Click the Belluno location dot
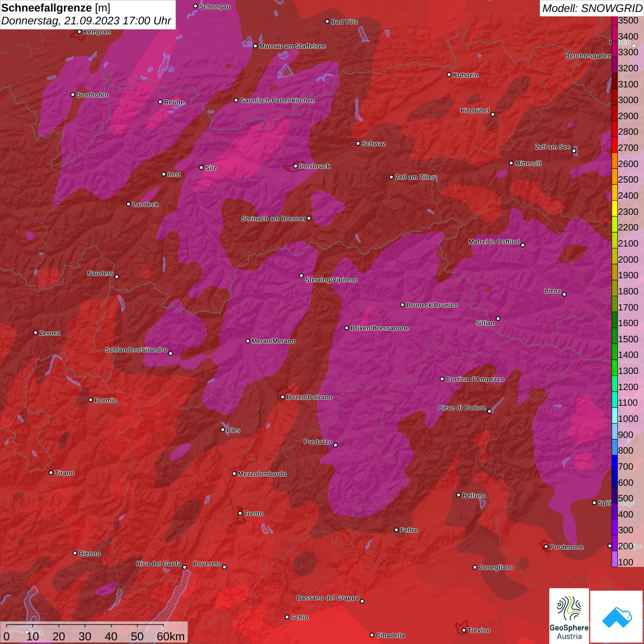Image resolution: width=644 pixels, height=644 pixels. [x=459, y=495]
